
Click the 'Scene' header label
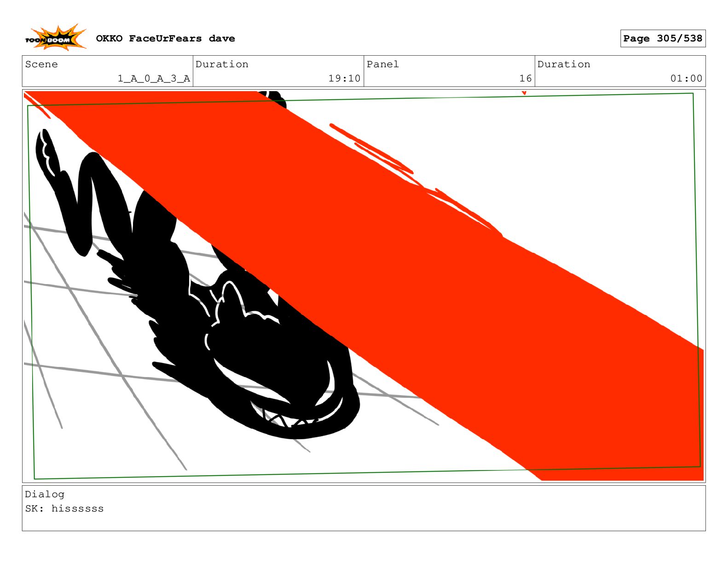(x=41, y=64)
